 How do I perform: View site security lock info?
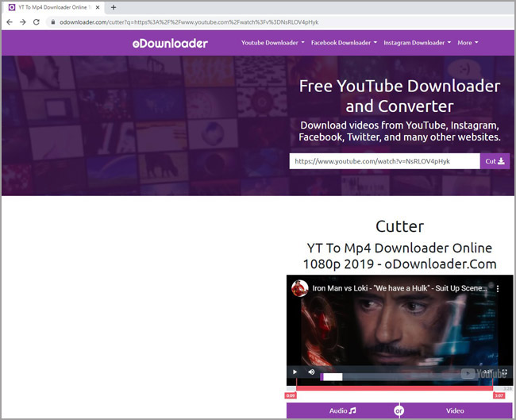pos(52,22)
